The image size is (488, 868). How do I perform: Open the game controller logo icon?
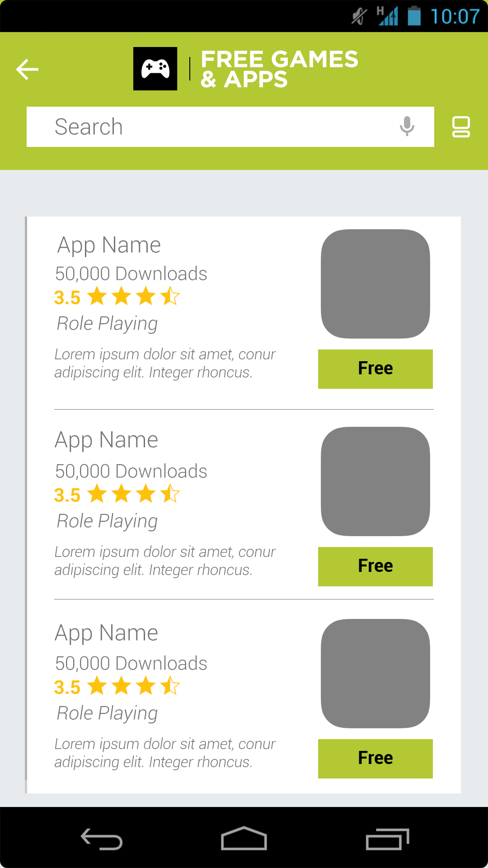pos(155,69)
